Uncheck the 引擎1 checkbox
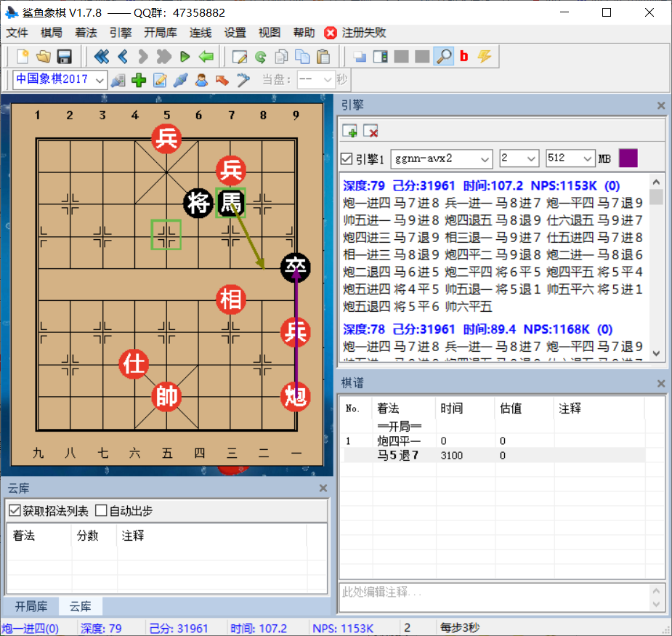 pyautogui.click(x=347, y=158)
